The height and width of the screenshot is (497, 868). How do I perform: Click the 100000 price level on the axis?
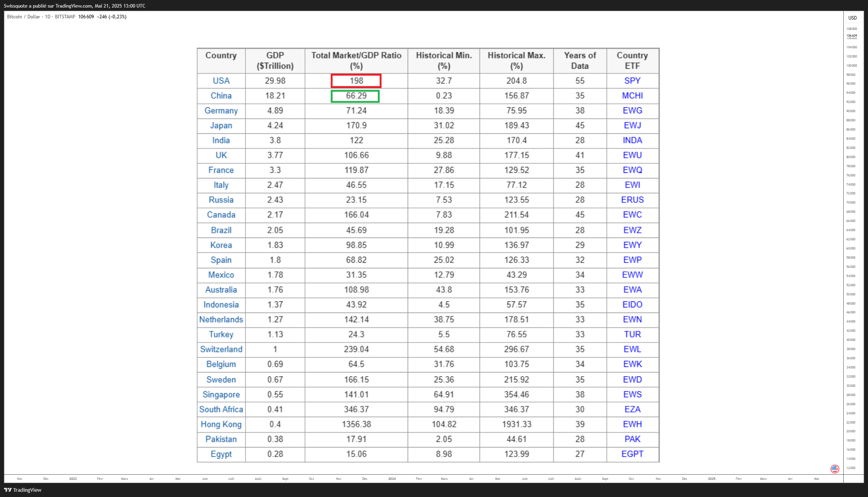(x=852, y=65)
